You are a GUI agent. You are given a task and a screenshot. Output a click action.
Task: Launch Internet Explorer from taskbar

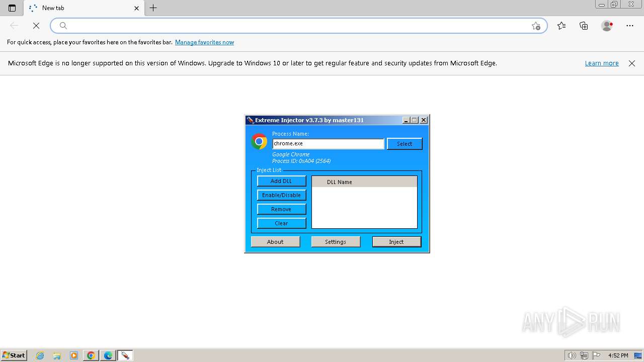click(40, 355)
